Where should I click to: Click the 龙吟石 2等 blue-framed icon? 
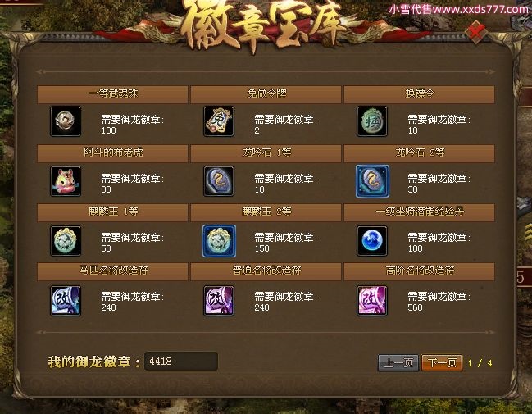[372, 181]
